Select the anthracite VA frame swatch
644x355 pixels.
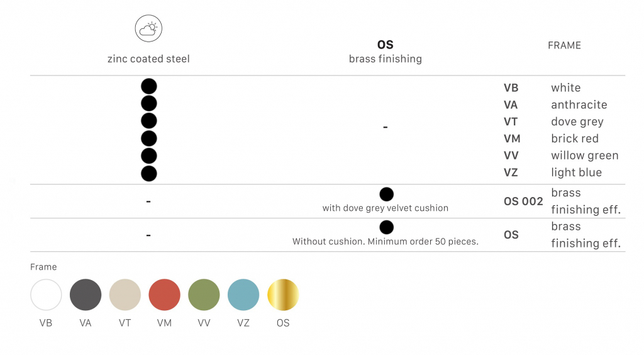click(86, 295)
